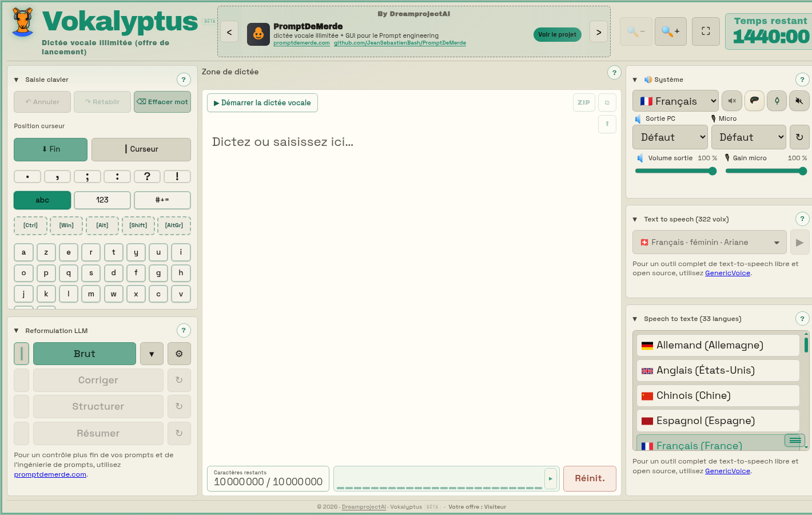Screen dimensions: 812x515
Task: Open help for Salsie clavier panel
Action: pyautogui.click(x=184, y=80)
